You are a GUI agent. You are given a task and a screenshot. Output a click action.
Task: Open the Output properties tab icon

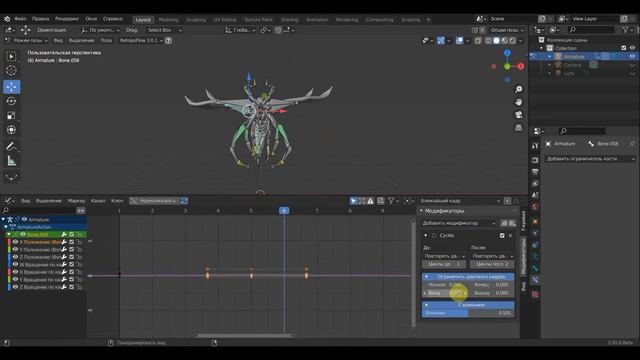(535, 172)
